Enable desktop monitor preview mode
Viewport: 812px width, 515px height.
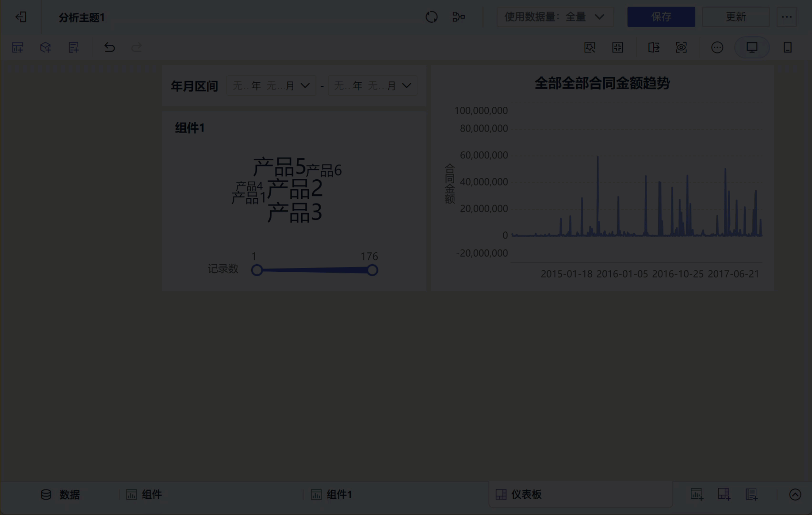(x=751, y=48)
